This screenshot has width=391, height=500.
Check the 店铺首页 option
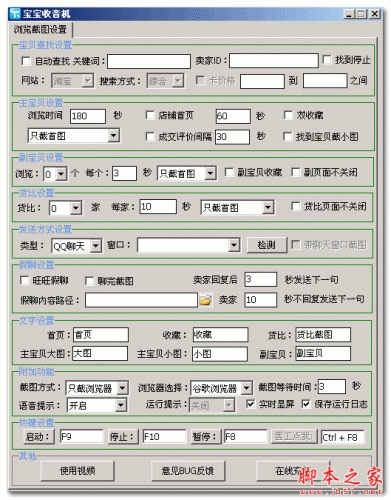click(150, 115)
